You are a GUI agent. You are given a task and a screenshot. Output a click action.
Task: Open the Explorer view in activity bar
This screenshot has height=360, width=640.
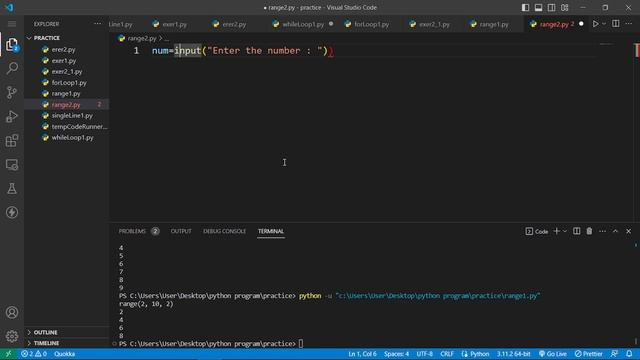coord(12,44)
